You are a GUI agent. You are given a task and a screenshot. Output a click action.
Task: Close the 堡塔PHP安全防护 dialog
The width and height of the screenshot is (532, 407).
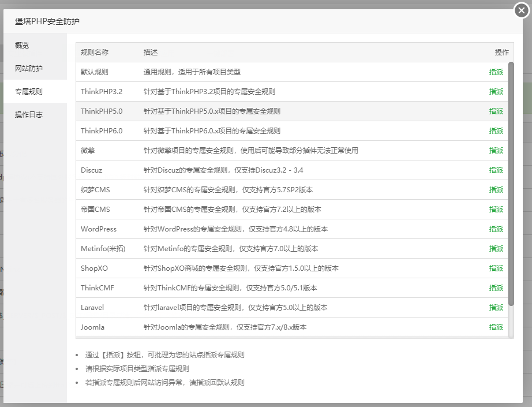coord(522,10)
